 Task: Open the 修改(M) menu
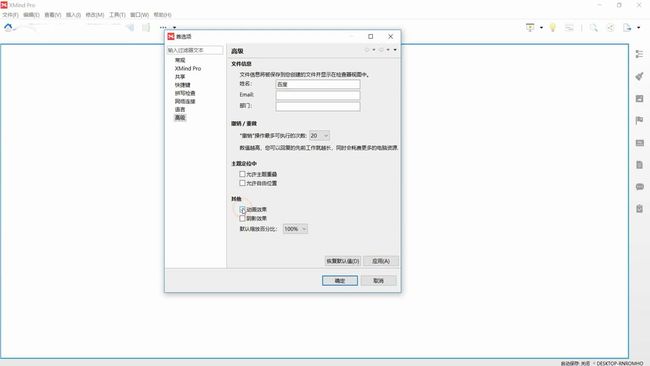[x=95, y=15]
